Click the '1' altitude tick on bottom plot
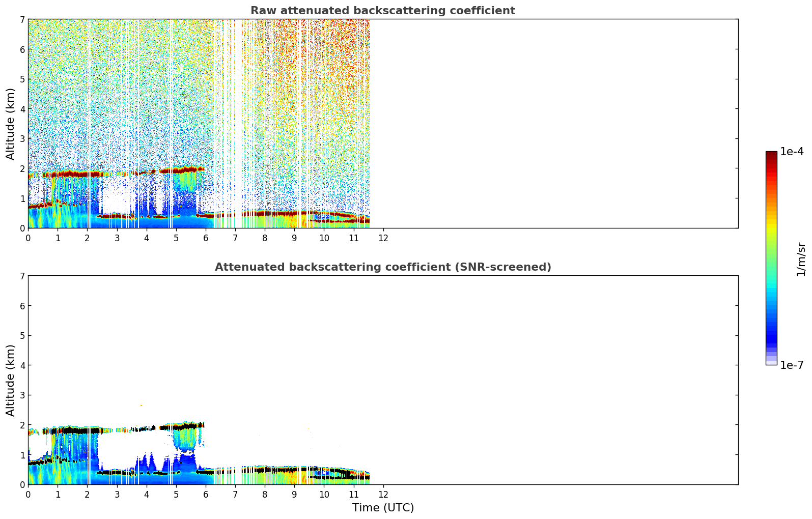812x519 pixels. pos(22,455)
